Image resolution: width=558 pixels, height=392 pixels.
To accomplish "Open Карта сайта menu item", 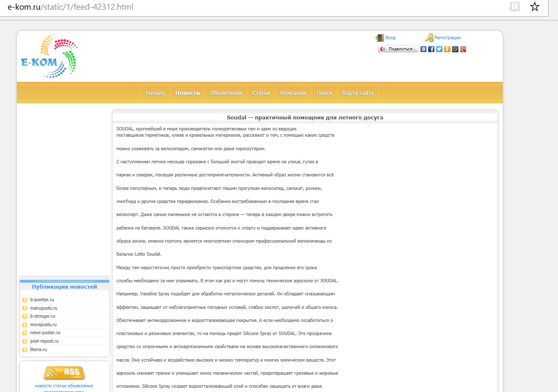I will 358,93.
